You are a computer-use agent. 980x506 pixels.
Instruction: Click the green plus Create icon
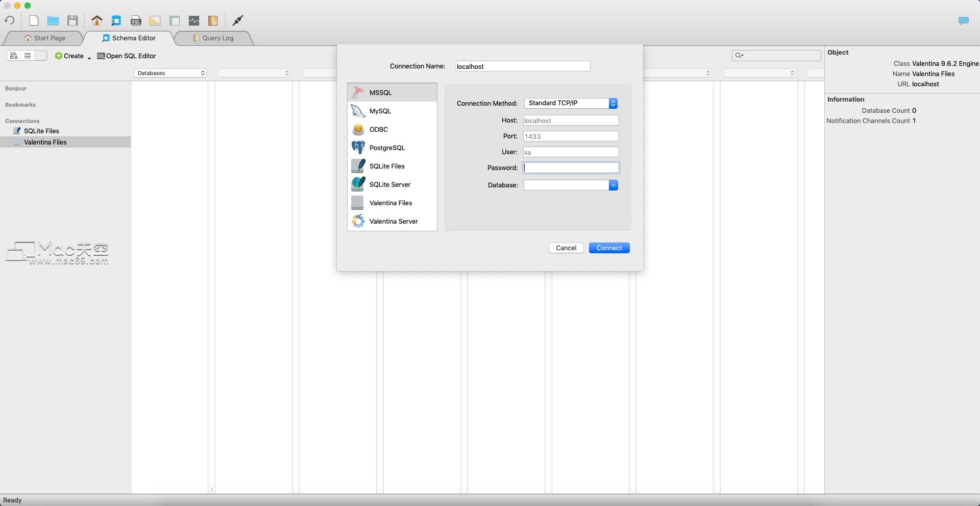(x=59, y=56)
